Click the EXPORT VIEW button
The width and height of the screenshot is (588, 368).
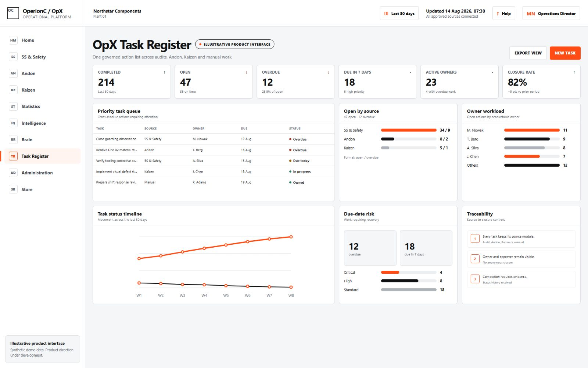[x=528, y=53]
